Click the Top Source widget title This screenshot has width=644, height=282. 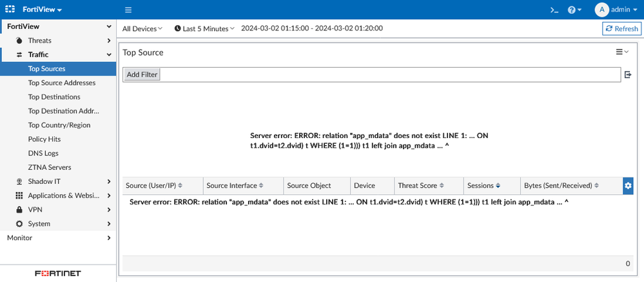pyautogui.click(x=143, y=53)
